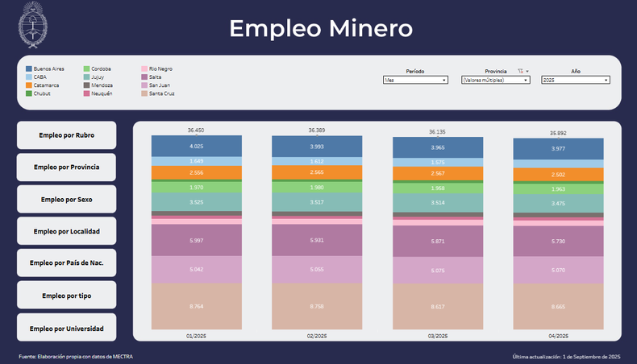Select the Córdoba green legend swatch
Viewport: 637px width, 364px height.
(x=87, y=69)
